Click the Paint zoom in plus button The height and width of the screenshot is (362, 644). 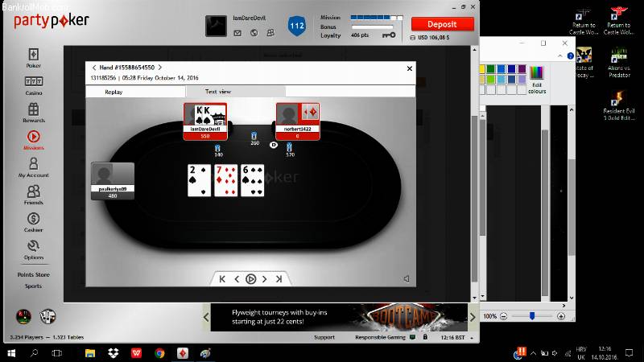561,316
